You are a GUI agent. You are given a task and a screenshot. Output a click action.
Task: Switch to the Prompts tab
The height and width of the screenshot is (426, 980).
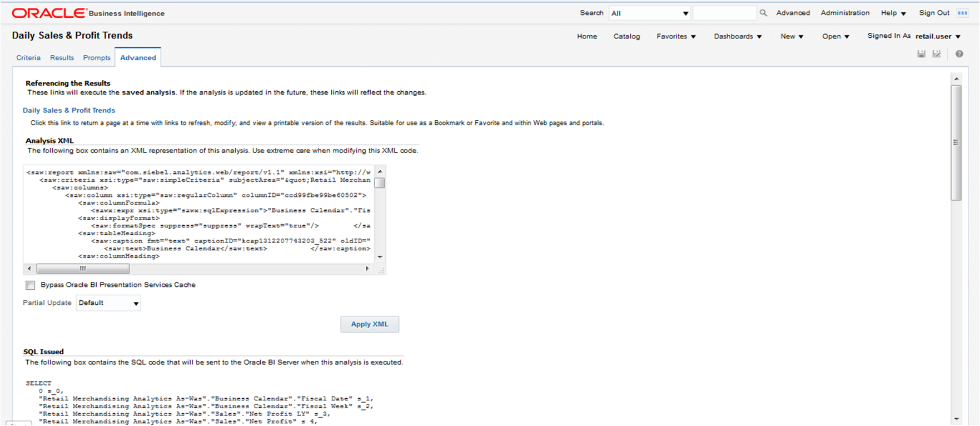(x=97, y=58)
